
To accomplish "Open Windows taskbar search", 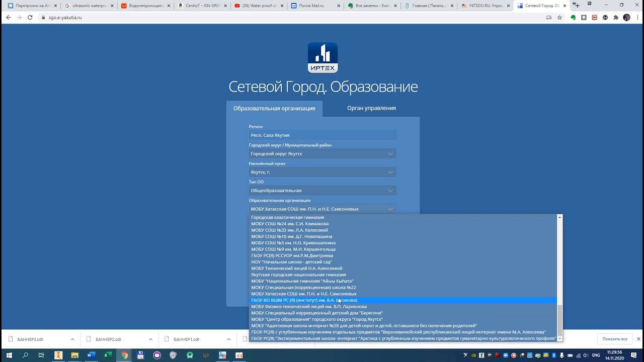I will pos(25,355).
